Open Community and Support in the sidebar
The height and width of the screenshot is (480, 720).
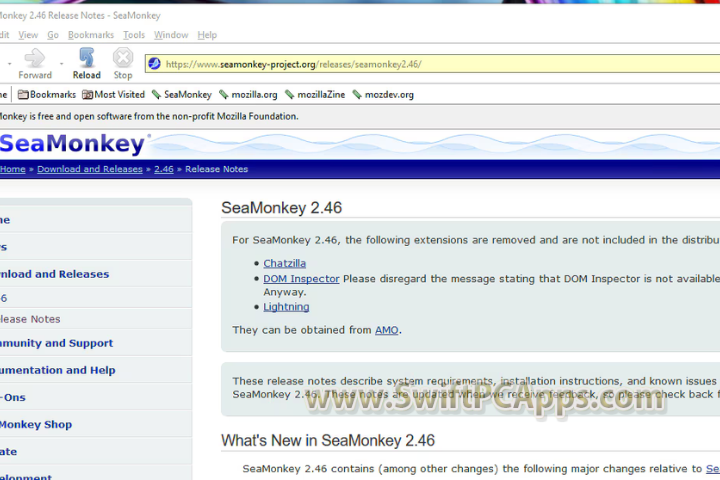56,343
